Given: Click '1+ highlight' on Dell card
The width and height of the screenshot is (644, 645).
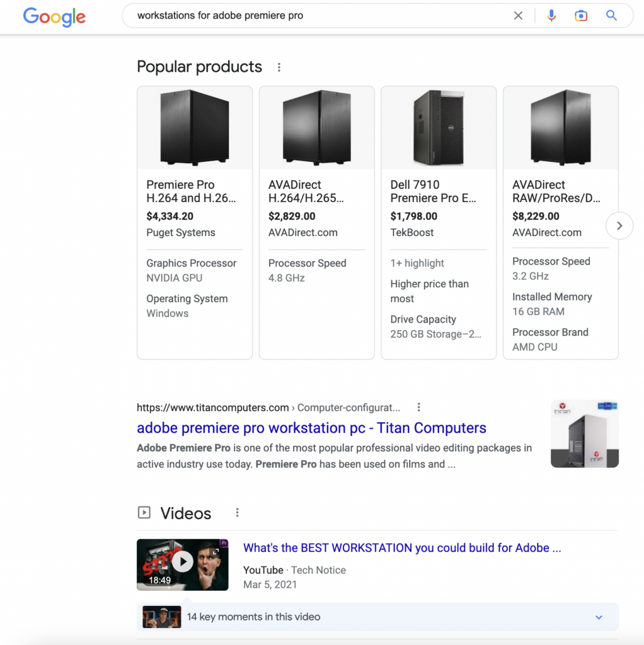Looking at the screenshot, I should tap(417, 263).
